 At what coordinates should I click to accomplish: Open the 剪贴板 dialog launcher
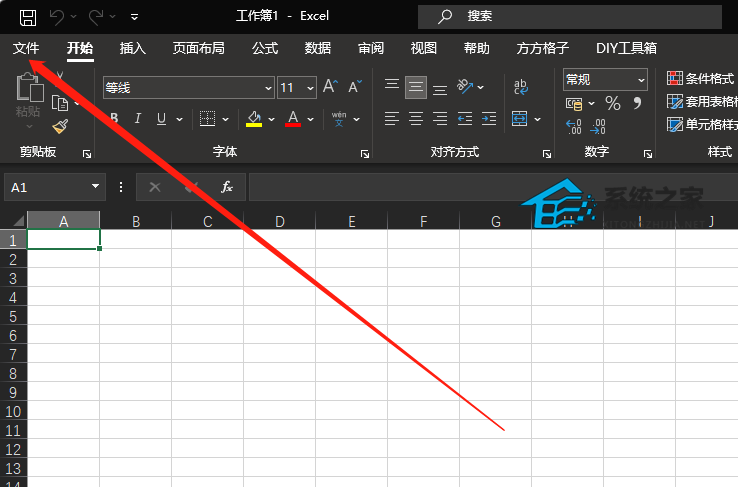87,154
